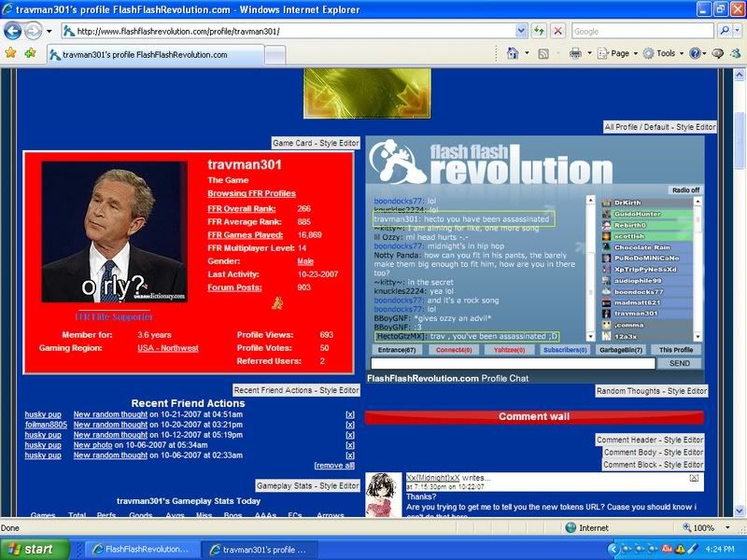Dismiss the first husky pup friend action
This screenshot has height=560, width=747.
tap(350, 413)
